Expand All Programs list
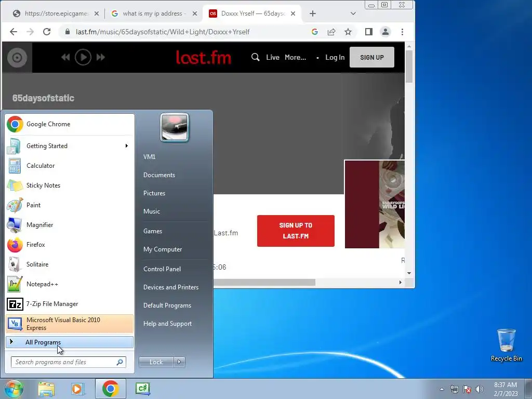 click(x=70, y=342)
